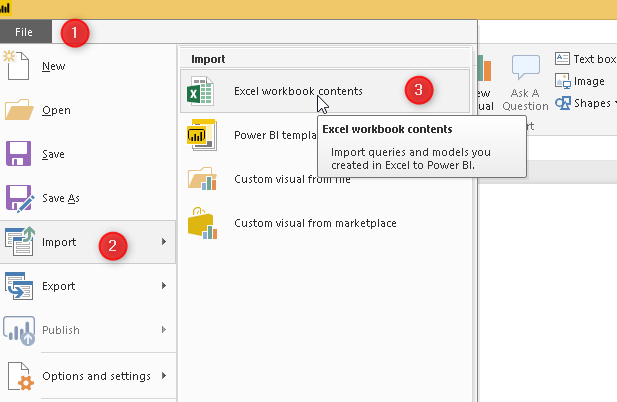Open Options and settings entry
The height and width of the screenshot is (402, 617).
pos(96,376)
